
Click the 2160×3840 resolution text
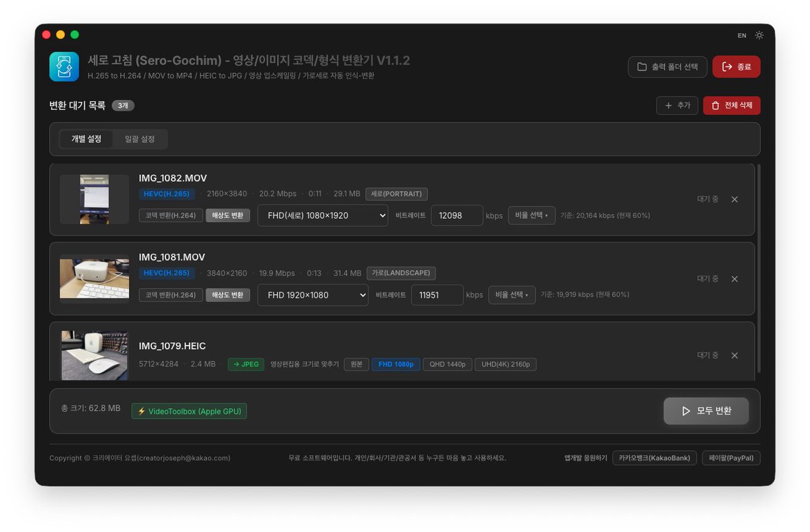point(227,194)
